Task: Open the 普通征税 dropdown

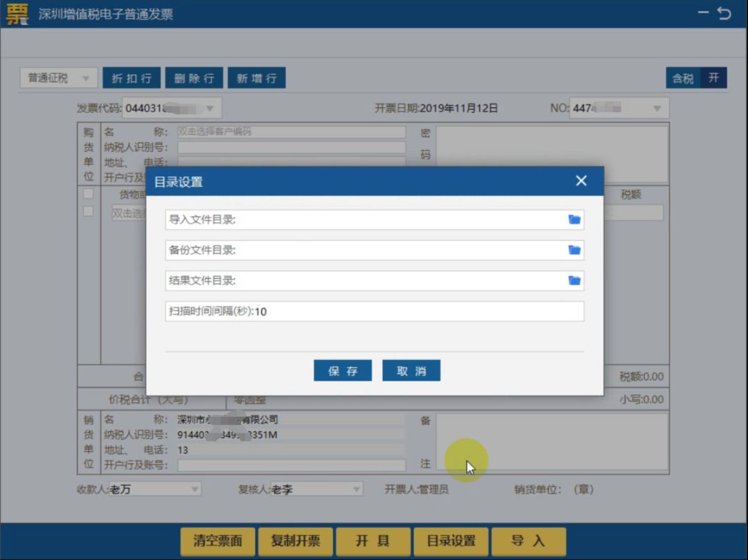Action: pyautogui.click(x=59, y=78)
